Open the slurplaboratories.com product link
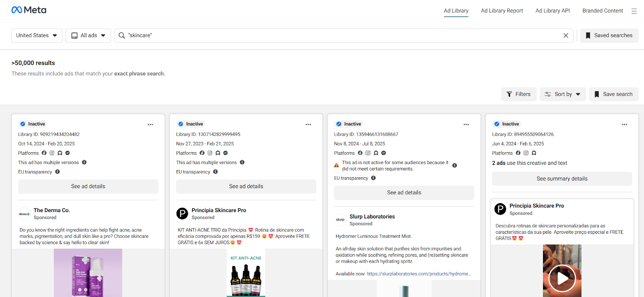 [419, 274]
